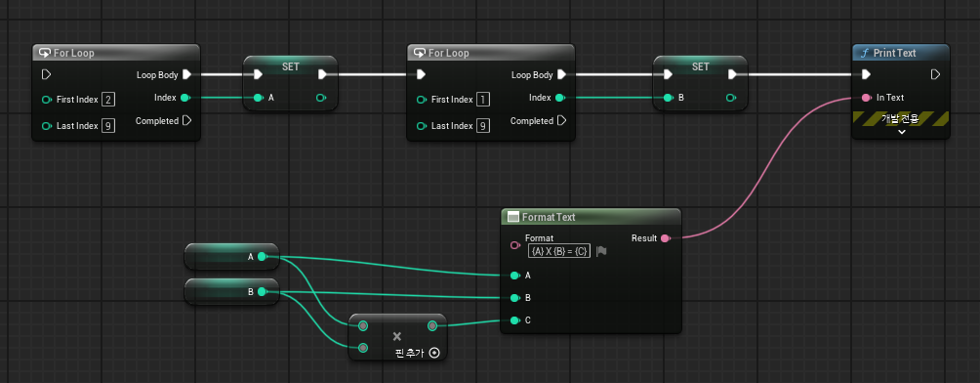Image resolution: width=980 pixels, height=383 pixels.
Task: Click first input pin of multiply node
Action: coord(363,325)
